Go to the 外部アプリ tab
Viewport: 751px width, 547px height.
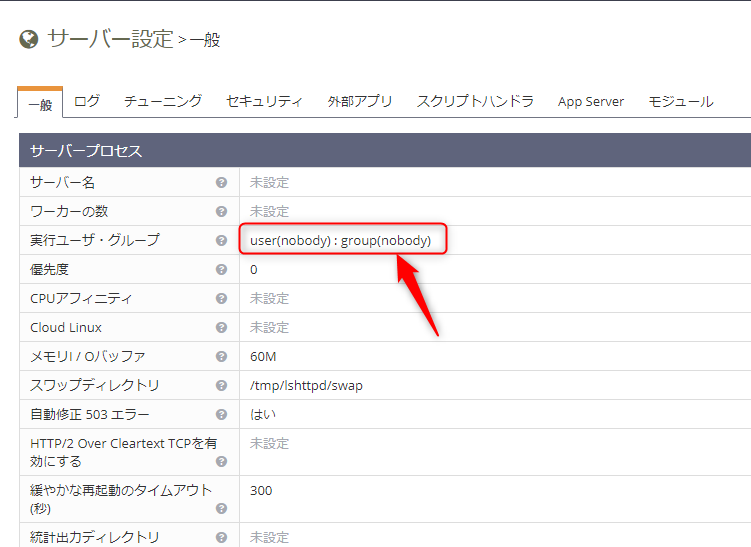coord(359,101)
